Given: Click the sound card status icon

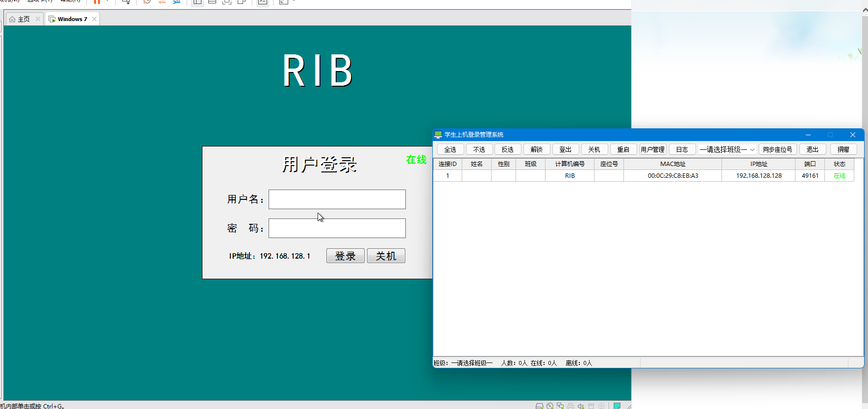Looking at the screenshot, I should [581, 406].
